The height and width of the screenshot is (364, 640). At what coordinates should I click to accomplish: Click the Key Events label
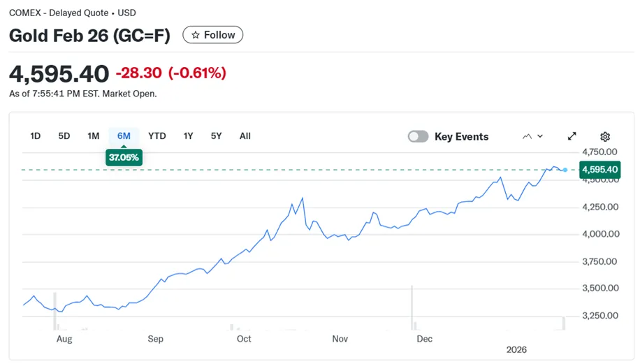coord(461,136)
